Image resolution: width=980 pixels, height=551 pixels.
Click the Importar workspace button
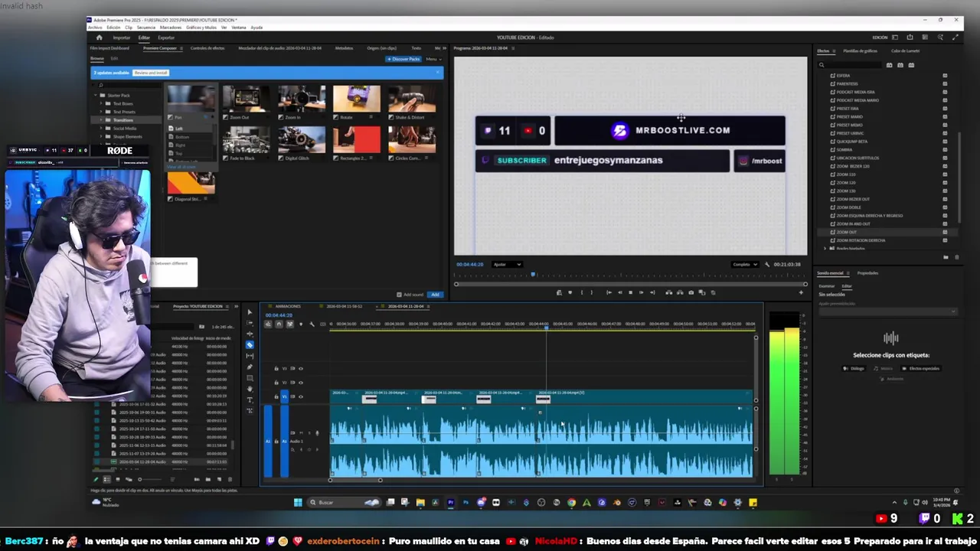tap(122, 37)
